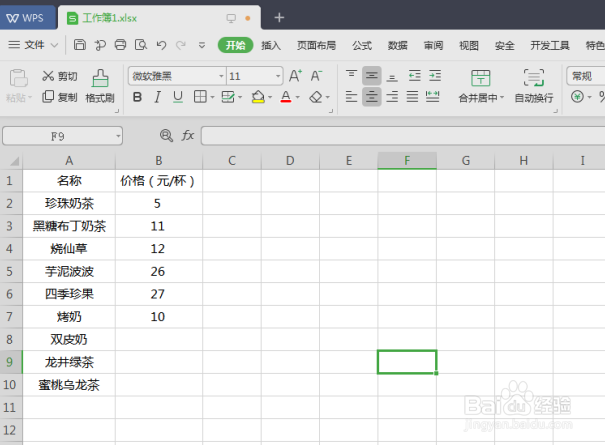Open the font size dropdown
Screen dimensions: 605x445
(278, 76)
